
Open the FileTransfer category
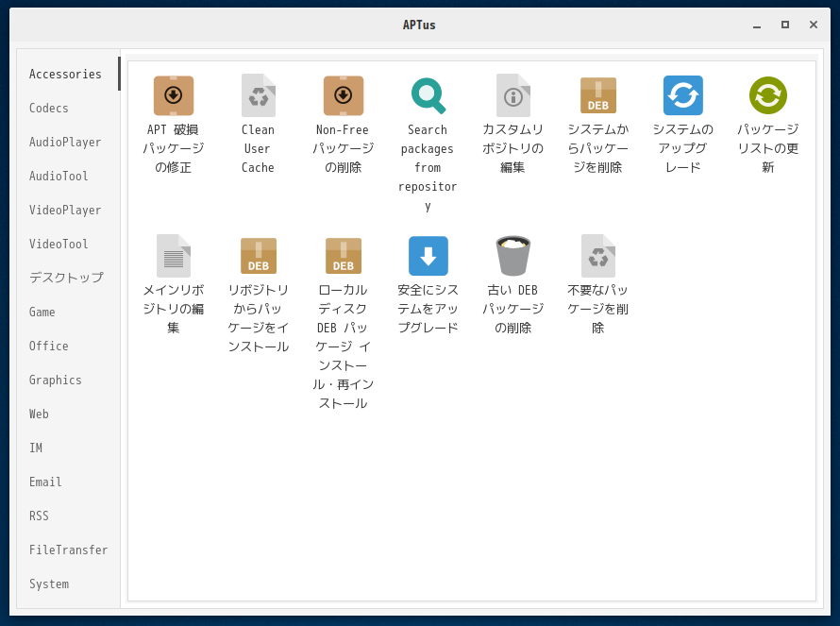point(69,550)
